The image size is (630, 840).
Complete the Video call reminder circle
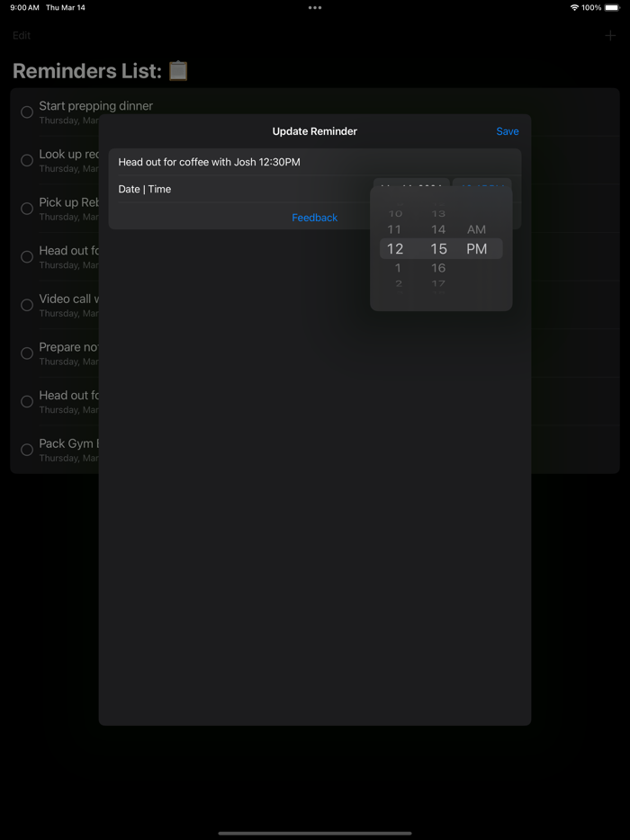[27, 305]
